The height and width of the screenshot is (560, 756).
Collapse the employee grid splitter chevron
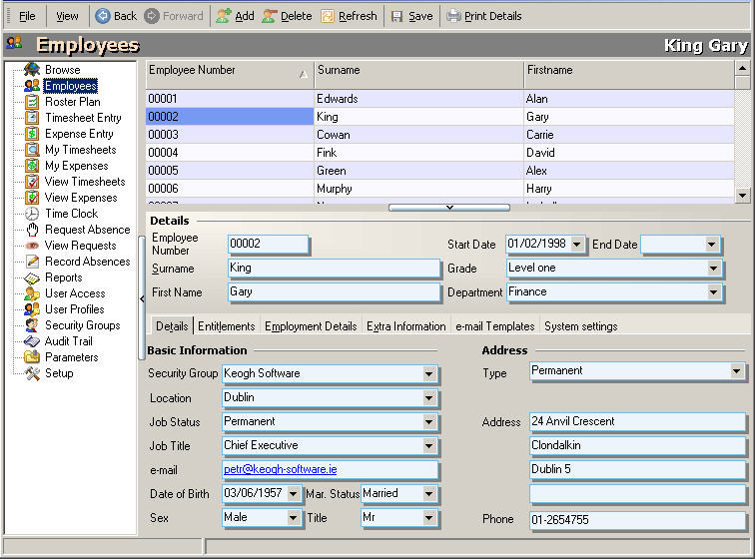click(x=449, y=208)
